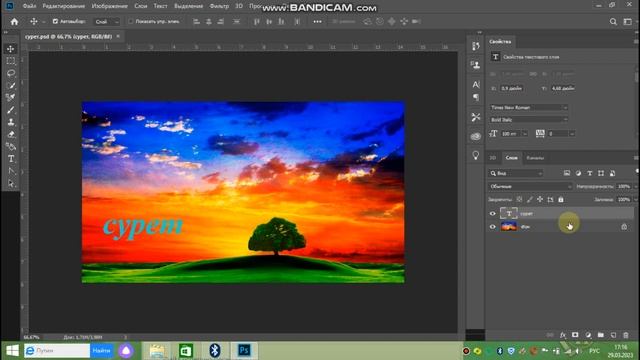Open the Filter (Фильтр) menu

coord(219,6)
